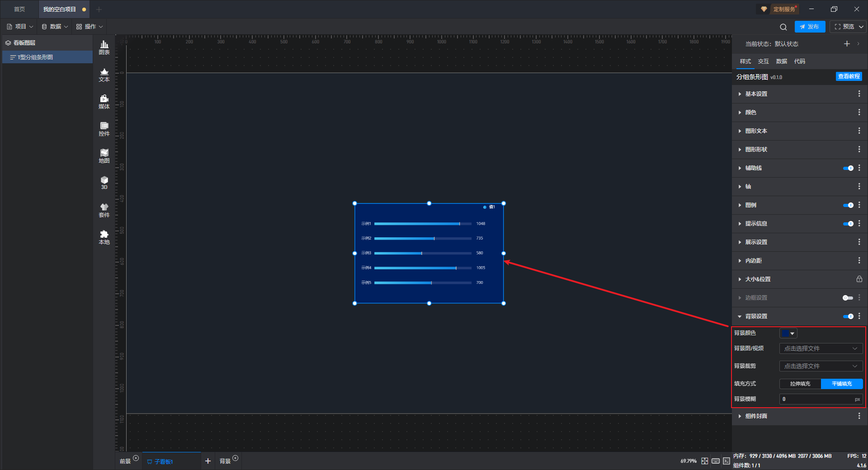Open the 查看教程 tutorial link
This screenshot has height=470, width=868.
(849, 76)
